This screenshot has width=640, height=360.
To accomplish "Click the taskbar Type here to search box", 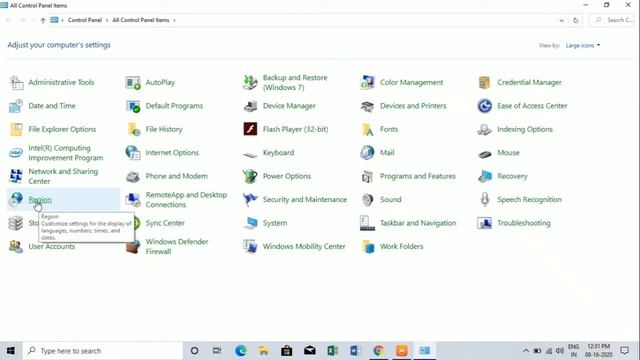I will 102,351.
